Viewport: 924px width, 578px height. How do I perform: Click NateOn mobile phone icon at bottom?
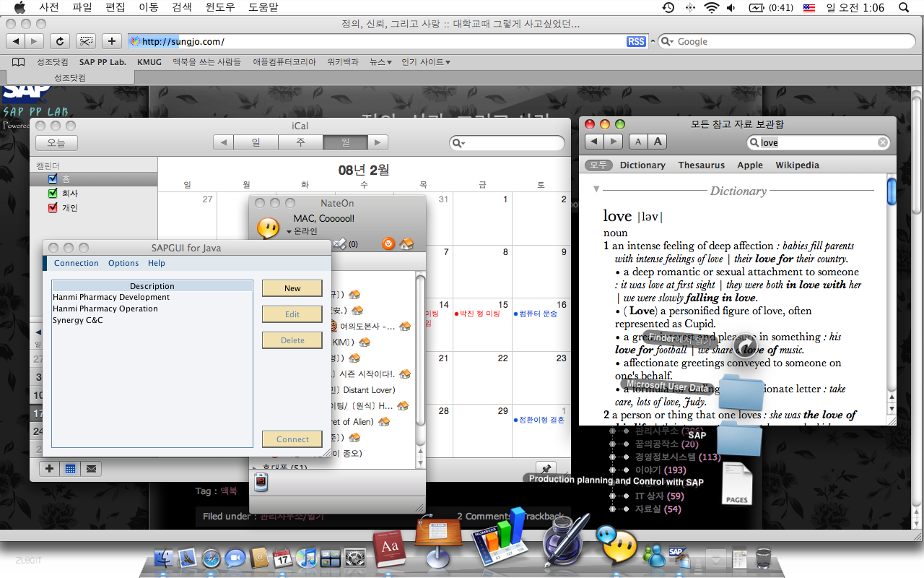[x=261, y=482]
